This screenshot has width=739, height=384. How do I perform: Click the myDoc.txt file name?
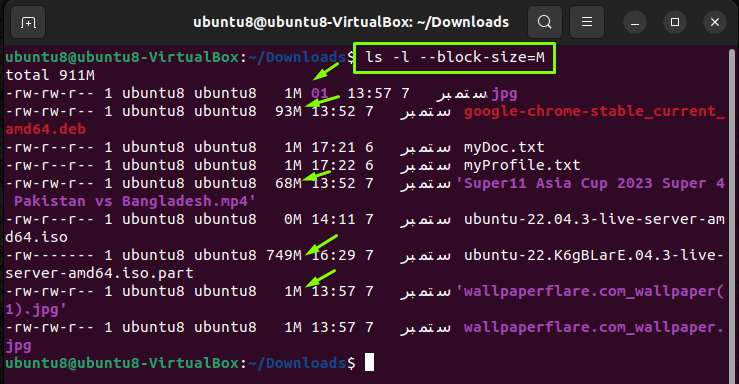(504, 147)
